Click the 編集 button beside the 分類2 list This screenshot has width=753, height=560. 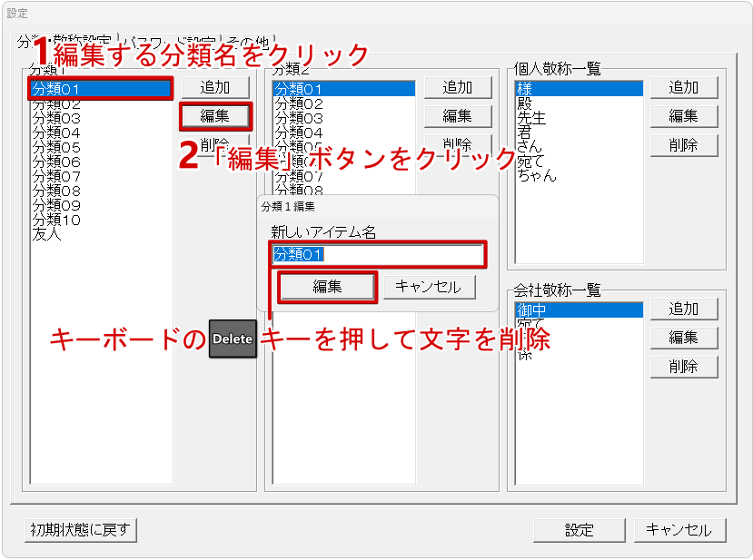(457, 116)
